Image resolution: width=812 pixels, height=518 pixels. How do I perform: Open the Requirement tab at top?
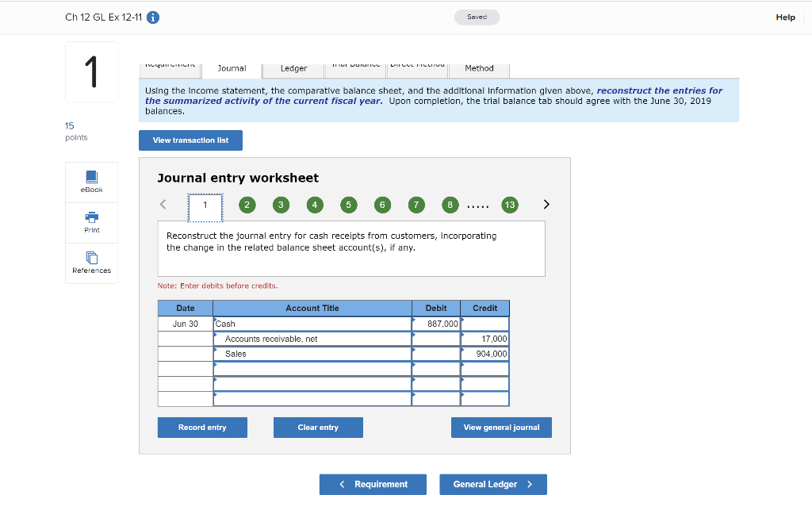[x=170, y=70]
